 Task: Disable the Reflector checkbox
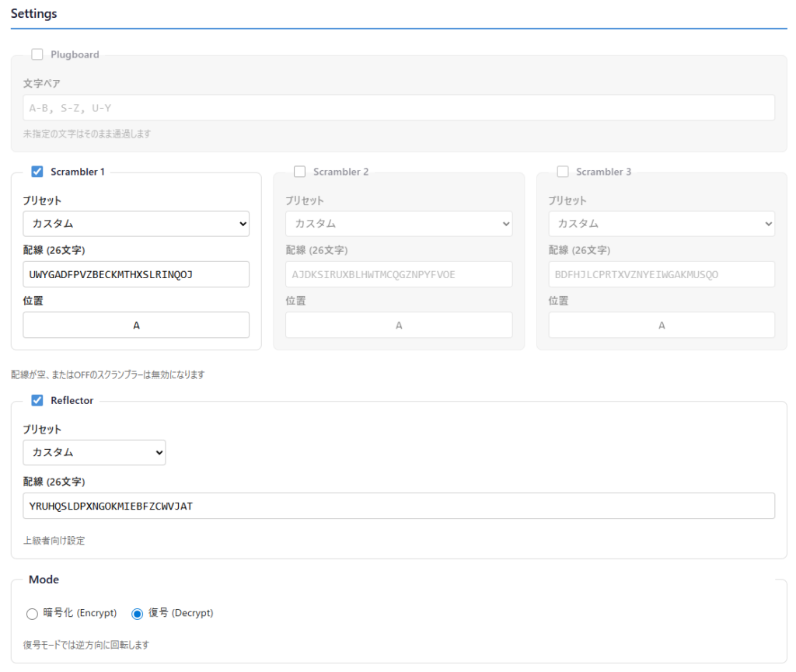point(37,401)
